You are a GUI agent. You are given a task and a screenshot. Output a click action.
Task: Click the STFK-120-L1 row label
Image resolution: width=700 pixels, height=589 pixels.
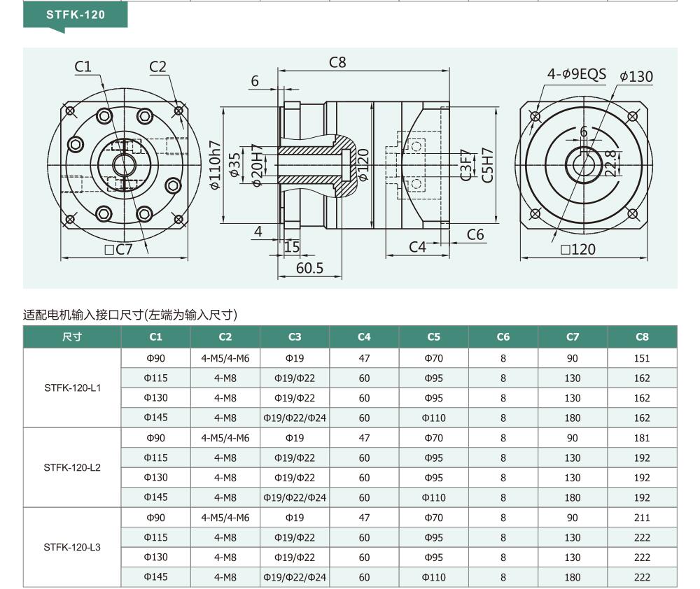coord(72,388)
